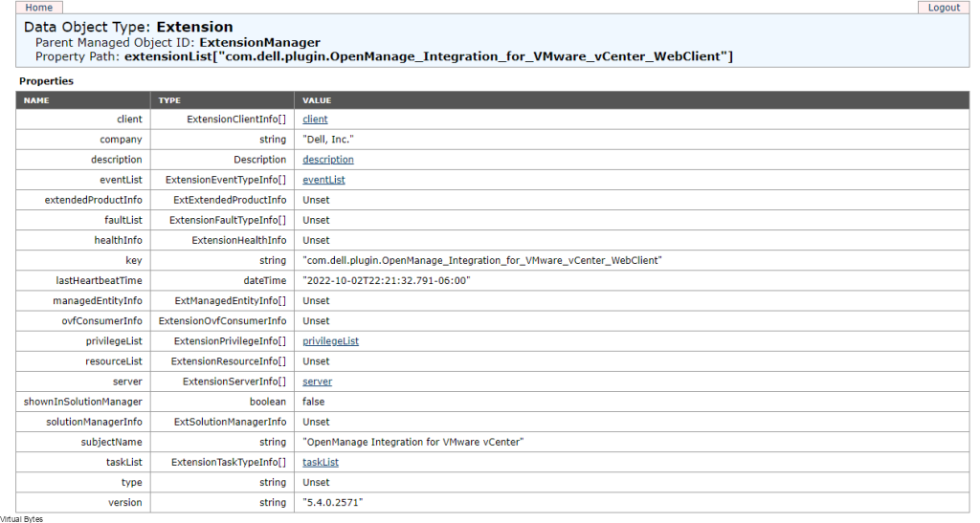Click the company value "Dell, Inc."

[328, 140]
